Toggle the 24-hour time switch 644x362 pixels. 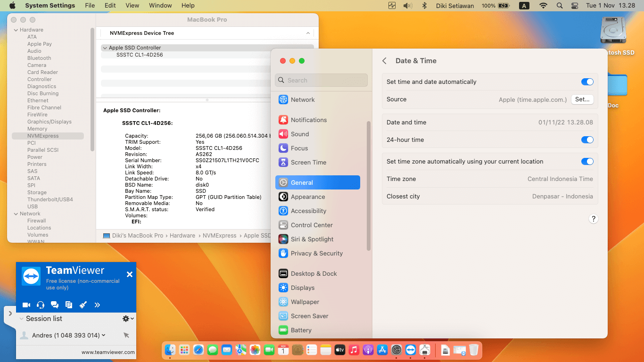coord(587,140)
